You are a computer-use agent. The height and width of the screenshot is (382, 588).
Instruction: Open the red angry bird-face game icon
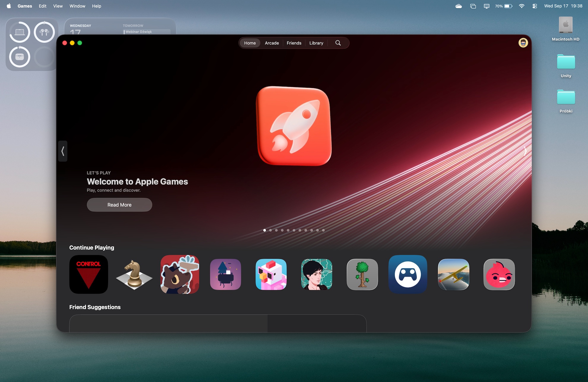click(x=499, y=274)
